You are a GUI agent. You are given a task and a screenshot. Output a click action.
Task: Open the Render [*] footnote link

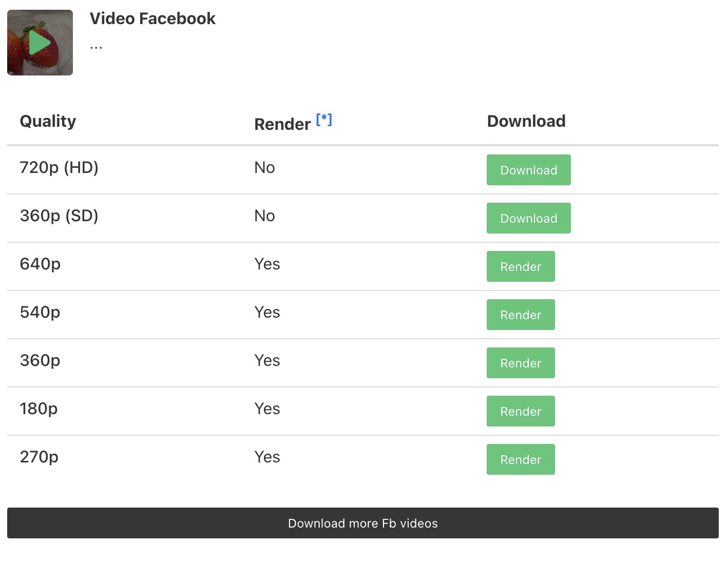[x=324, y=120]
